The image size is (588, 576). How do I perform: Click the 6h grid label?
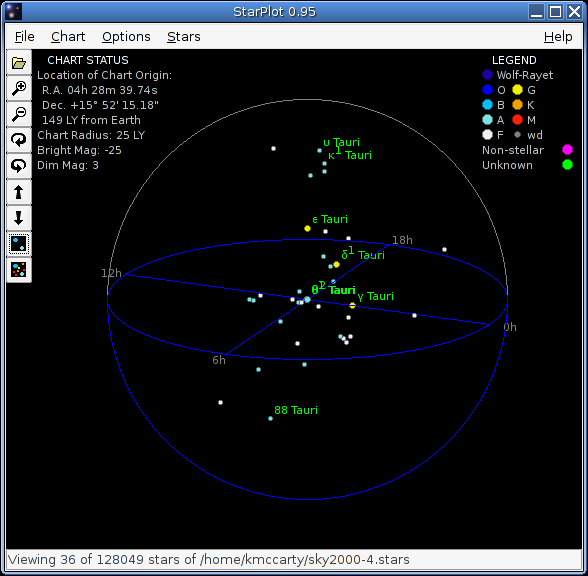click(219, 360)
